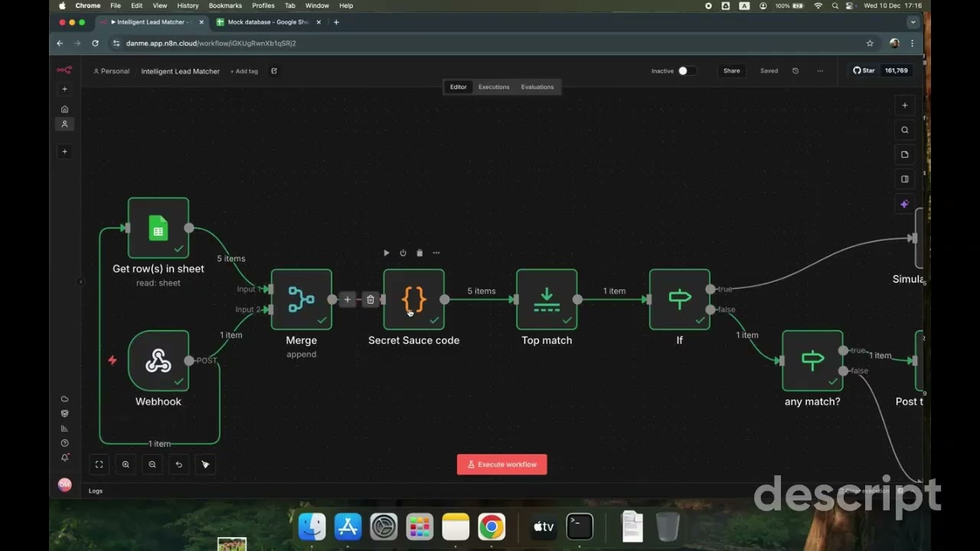Reset canvas zoom
Image resolution: width=980 pixels, height=551 pixels.
pos(178,464)
